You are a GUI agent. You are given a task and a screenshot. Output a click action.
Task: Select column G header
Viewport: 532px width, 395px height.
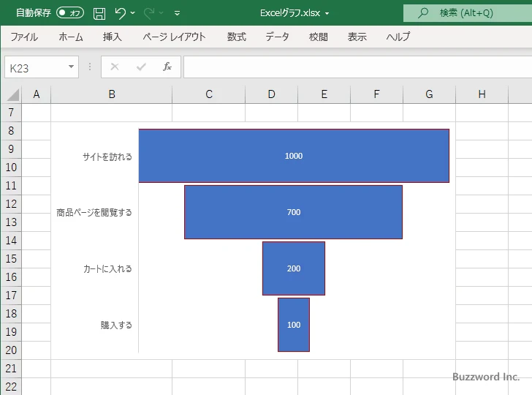pyautogui.click(x=429, y=94)
